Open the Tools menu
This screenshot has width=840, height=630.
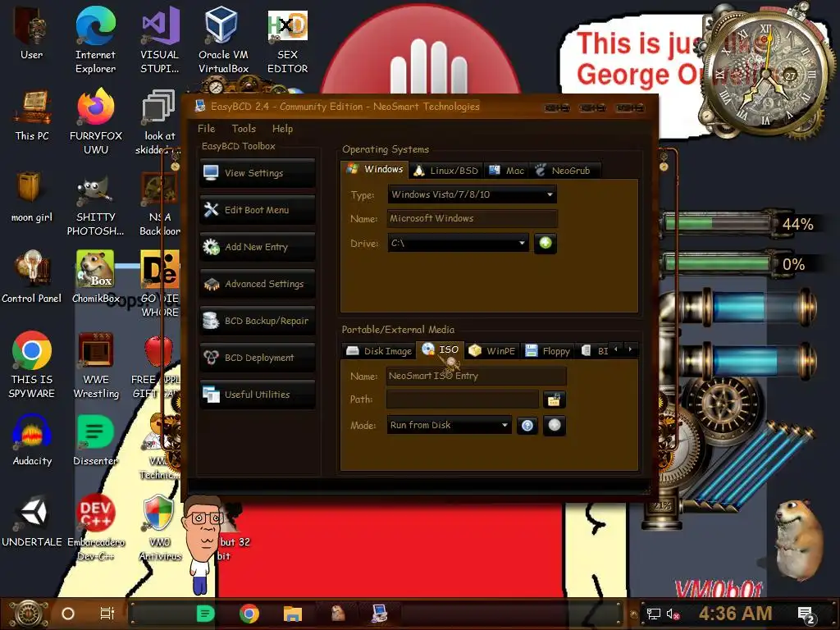[x=244, y=129]
